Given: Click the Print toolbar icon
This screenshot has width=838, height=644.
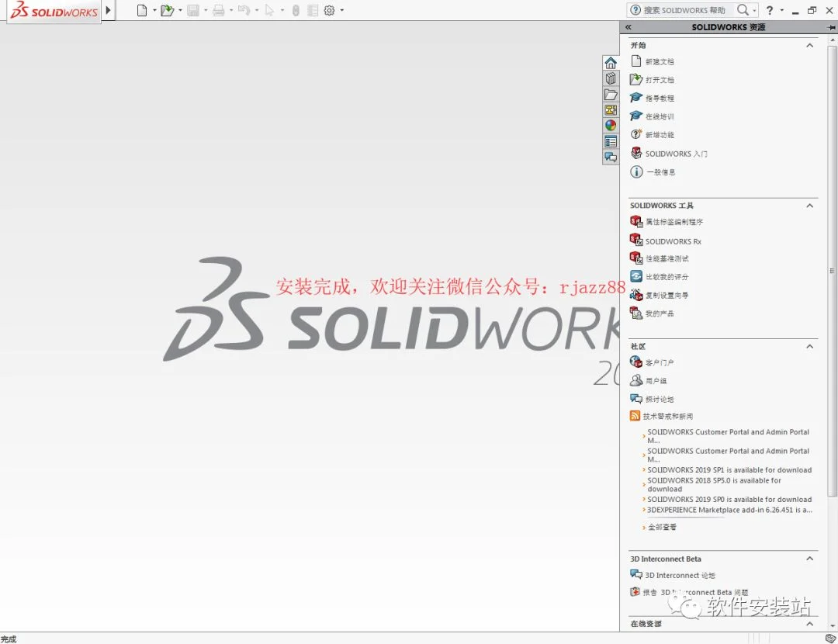Looking at the screenshot, I should [x=219, y=10].
